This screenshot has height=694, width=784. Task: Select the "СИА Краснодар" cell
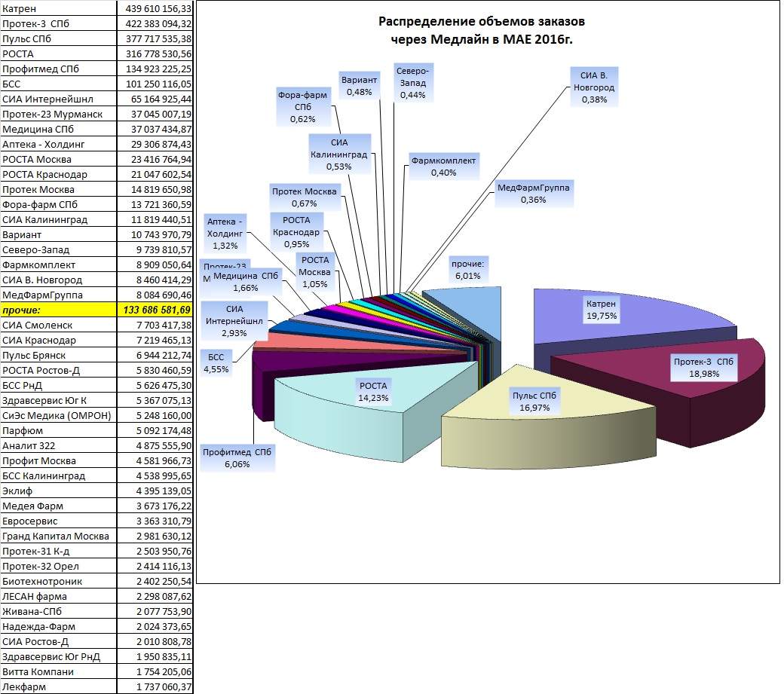59,341
